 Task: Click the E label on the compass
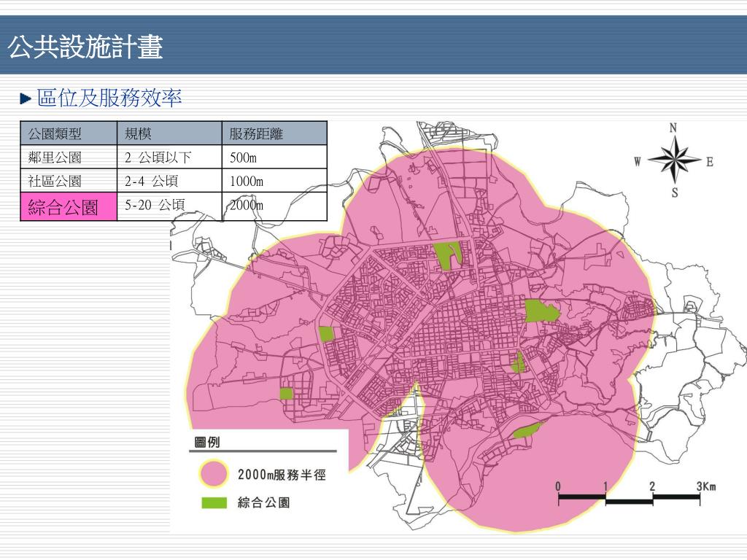tap(709, 162)
